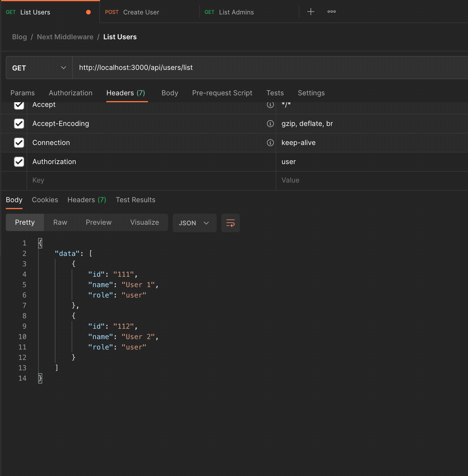This screenshot has height=476, width=468.
Task: Open the Next Middleware breadcrumb link
Action: pyautogui.click(x=65, y=37)
